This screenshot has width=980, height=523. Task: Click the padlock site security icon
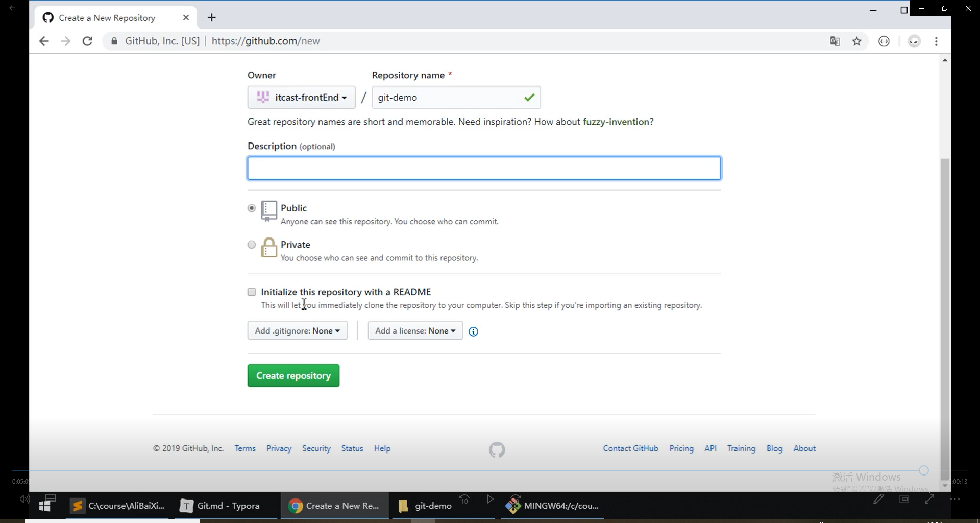pos(114,41)
